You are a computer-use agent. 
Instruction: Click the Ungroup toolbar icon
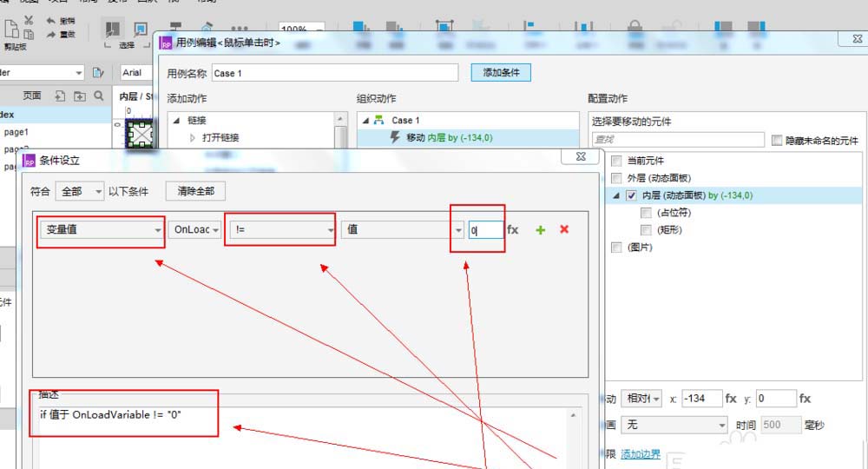point(481,26)
